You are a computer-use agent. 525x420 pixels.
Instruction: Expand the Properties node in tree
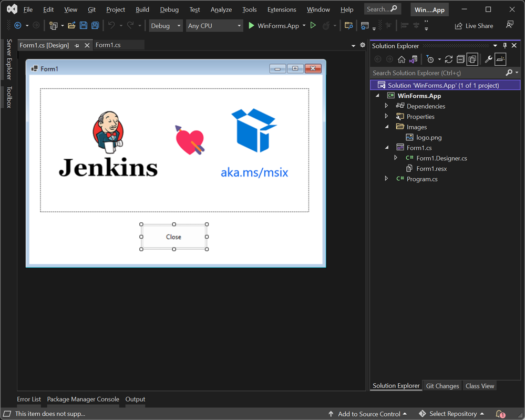tap(386, 116)
